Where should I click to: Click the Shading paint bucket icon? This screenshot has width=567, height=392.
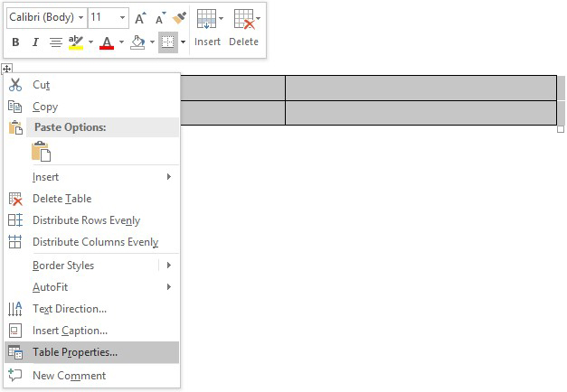point(137,42)
